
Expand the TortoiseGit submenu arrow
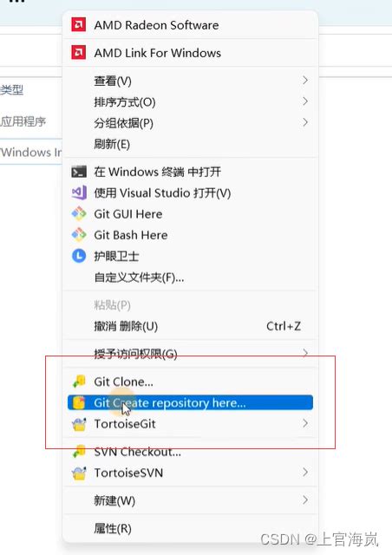pos(305,423)
